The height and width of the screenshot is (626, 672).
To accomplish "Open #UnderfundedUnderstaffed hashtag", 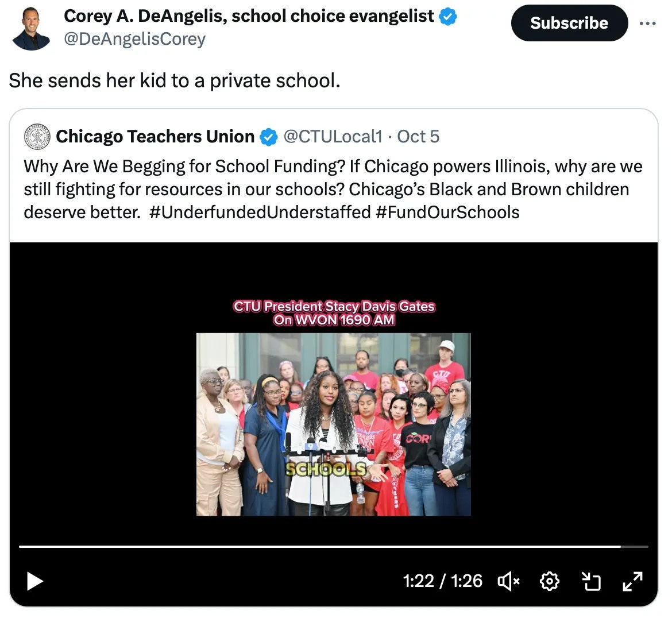I will coord(260,212).
